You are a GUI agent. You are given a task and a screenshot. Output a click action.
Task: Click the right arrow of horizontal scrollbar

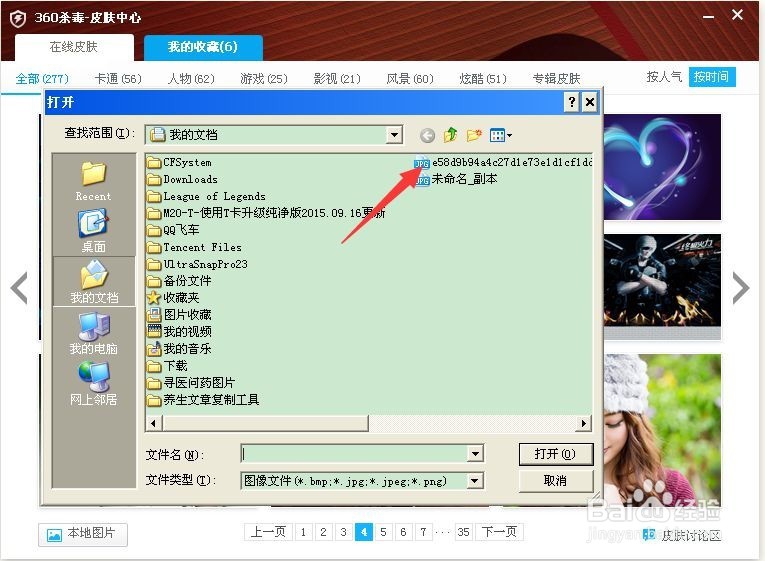(584, 423)
